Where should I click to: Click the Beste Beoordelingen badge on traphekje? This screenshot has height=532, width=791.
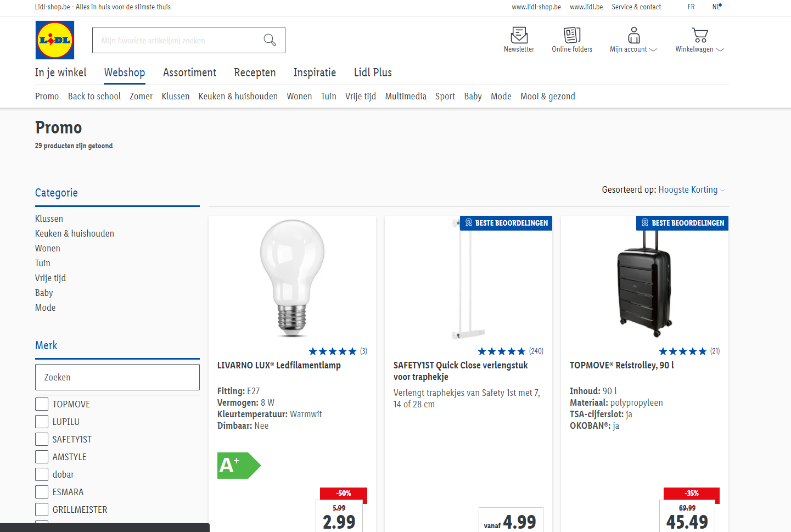(506, 223)
